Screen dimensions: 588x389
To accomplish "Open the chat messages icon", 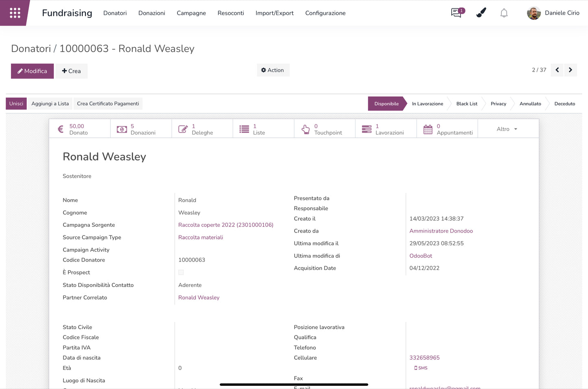I will click(457, 13).
